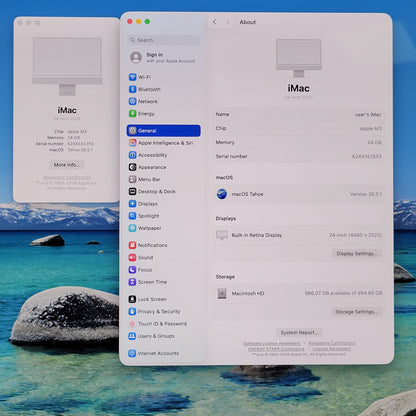This screenshot has height=416, width=416.
Task: Click the Serial number value in Settings
Action: (367, 156)
